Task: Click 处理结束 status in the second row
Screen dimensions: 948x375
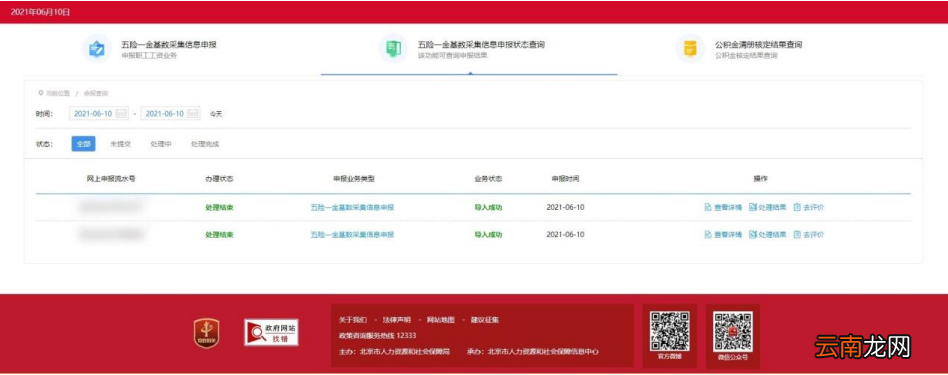Action: 219,235
